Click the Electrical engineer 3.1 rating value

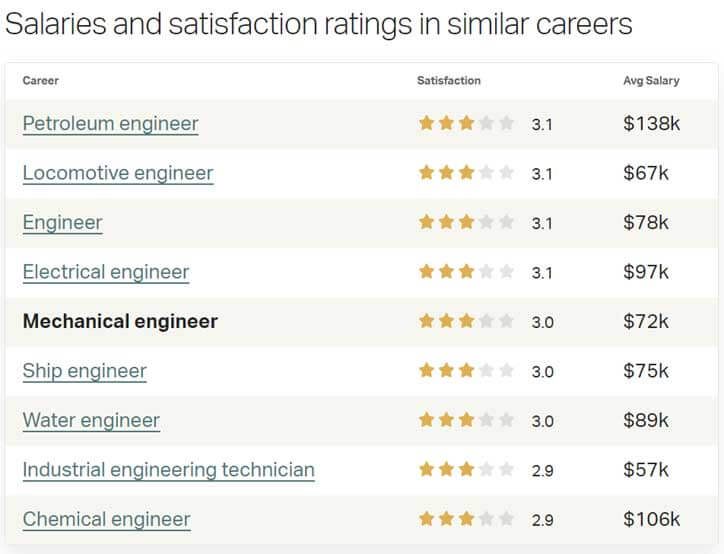(542, 273)
